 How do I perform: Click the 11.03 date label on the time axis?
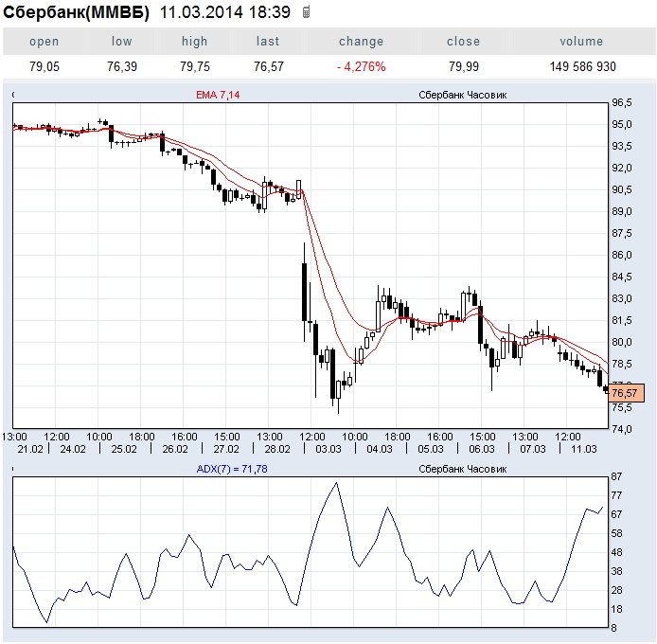(584, 449)
